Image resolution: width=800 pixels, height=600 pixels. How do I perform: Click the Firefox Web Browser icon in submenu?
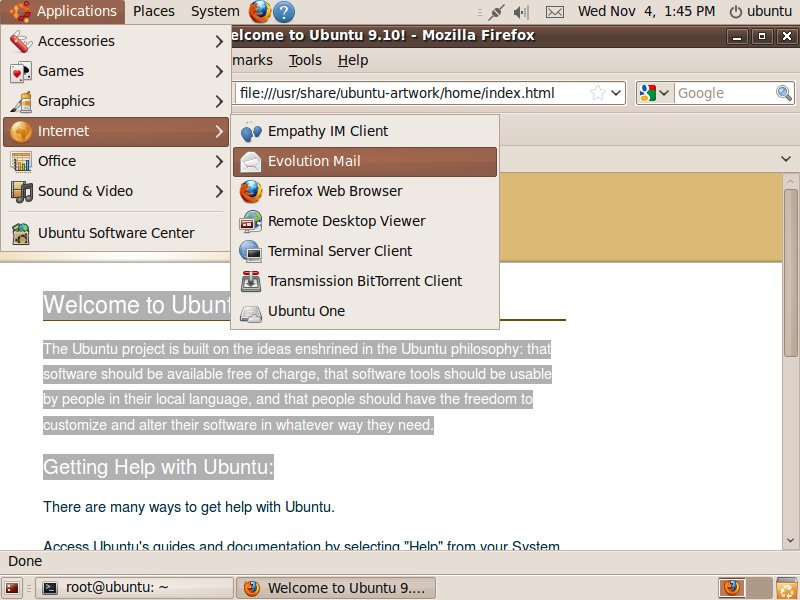click(251, 191)
